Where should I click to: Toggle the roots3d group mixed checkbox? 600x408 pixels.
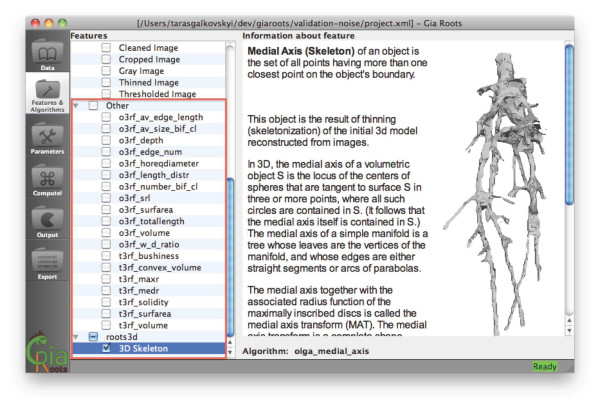[x=93, y=336]
